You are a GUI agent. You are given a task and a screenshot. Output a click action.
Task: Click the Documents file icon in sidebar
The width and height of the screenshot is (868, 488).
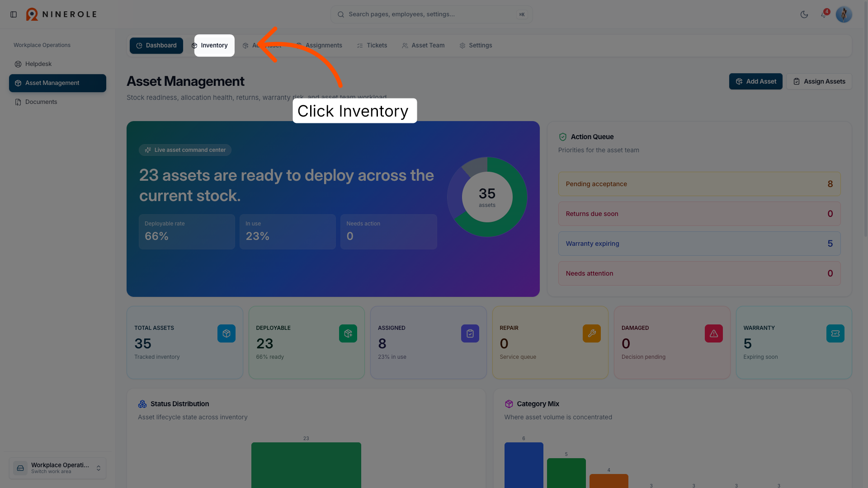point(18,102)
